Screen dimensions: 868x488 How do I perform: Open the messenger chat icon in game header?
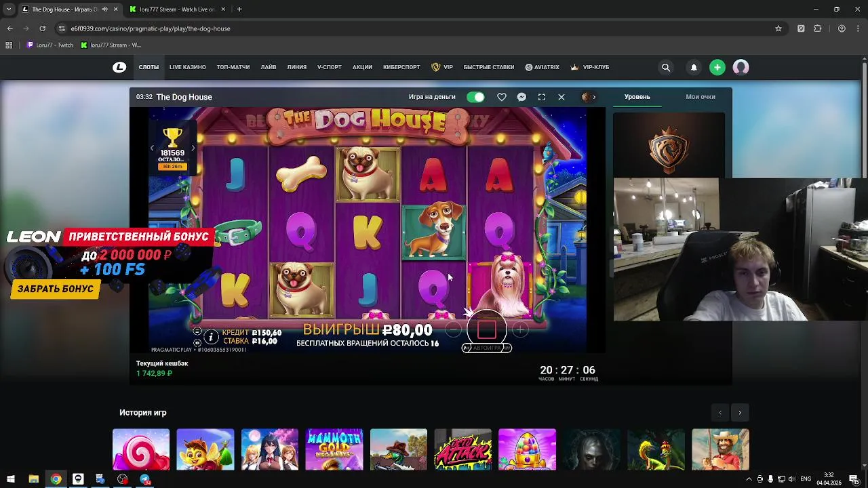(x=521, y=97)
